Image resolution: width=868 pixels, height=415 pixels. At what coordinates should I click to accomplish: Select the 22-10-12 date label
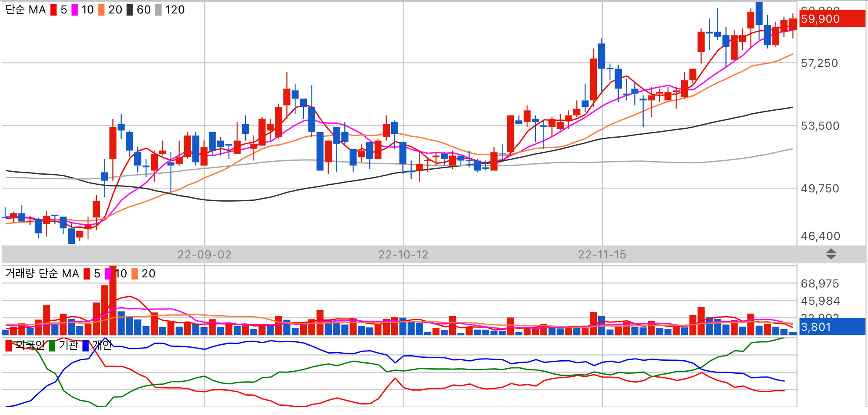[403, 255]
